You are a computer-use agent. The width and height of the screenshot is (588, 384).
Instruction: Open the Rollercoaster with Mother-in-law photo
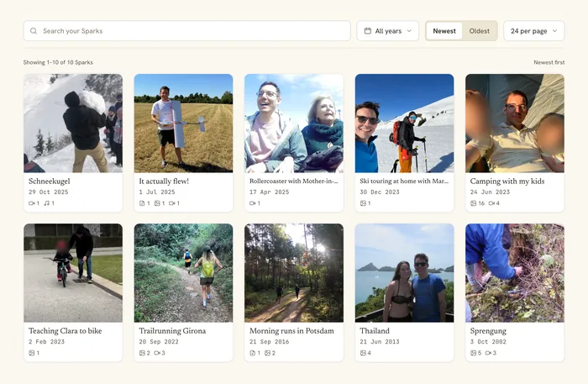(x=294, y=124)
